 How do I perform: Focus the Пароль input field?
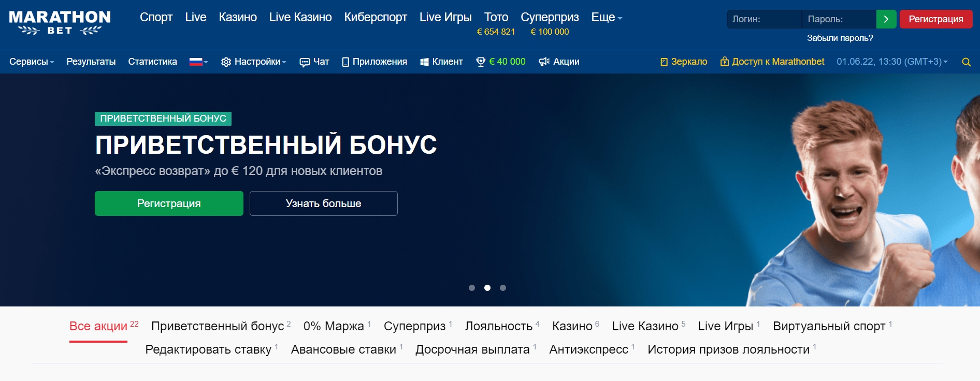pyautogui.click(x=839, y=19)
